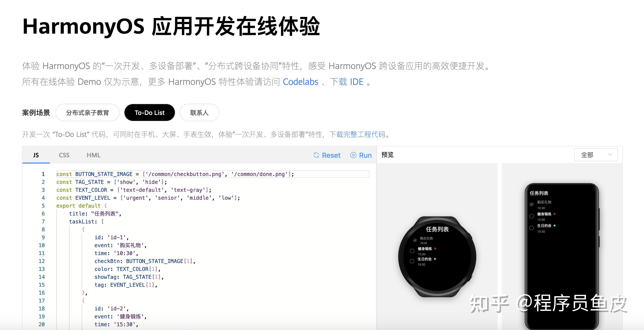The width and height of the screenshot is (644, 330).
Task: Open the 全部 device filter dropdown
Action: click(596, 155)
